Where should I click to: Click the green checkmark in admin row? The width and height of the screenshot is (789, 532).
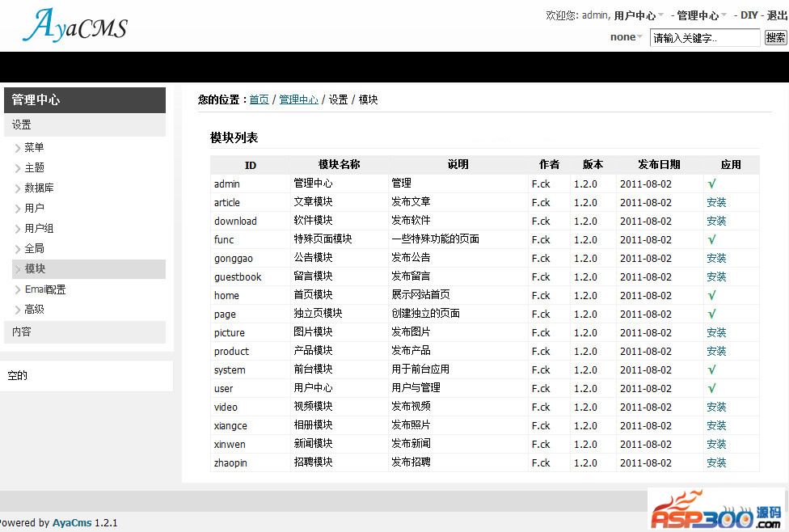pos(712,184)
